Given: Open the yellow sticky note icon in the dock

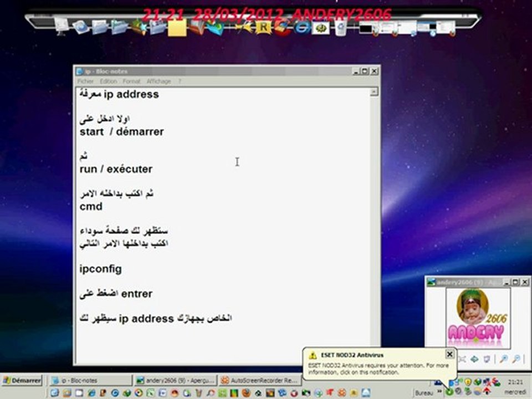Looking at the screenshot, I should pos(177,28).
